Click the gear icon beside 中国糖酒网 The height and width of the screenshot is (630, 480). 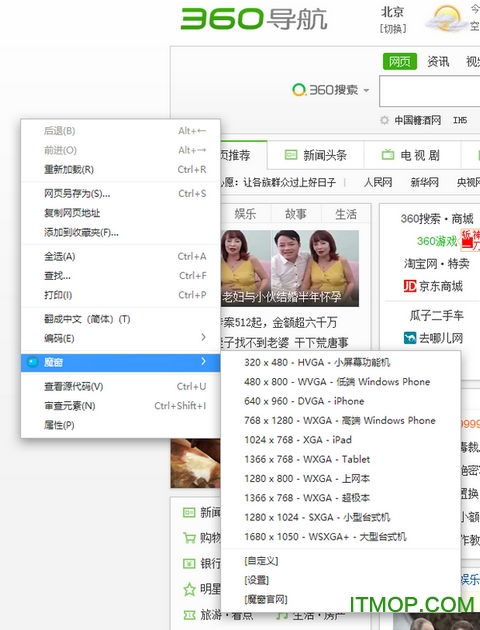point(384,120)
